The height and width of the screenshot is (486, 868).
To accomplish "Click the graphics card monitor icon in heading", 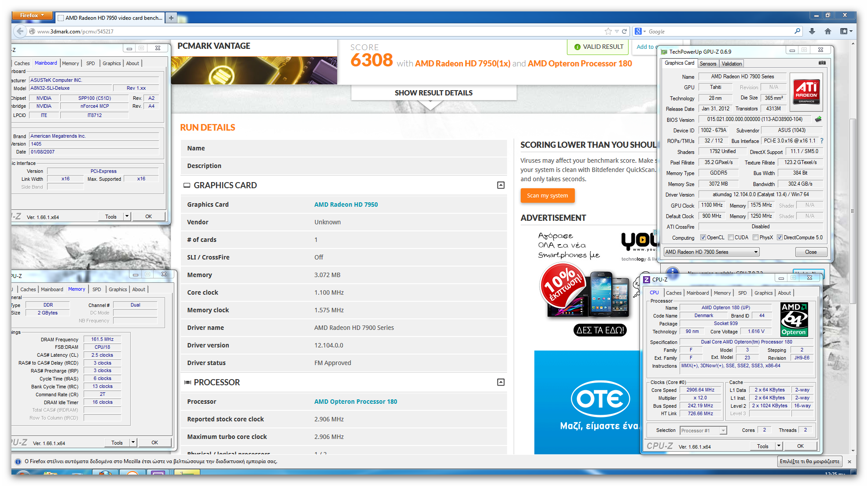I will click(187, 185).
